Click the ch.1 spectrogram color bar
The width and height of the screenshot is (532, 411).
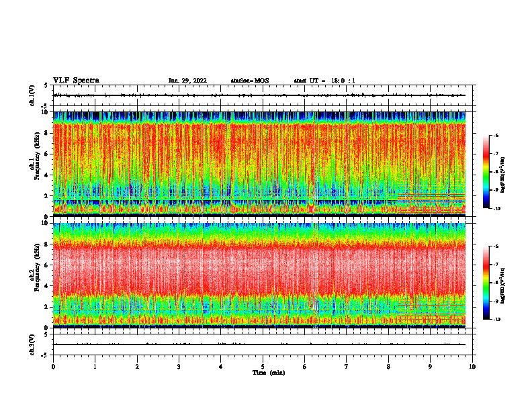(x=486, y=172)
